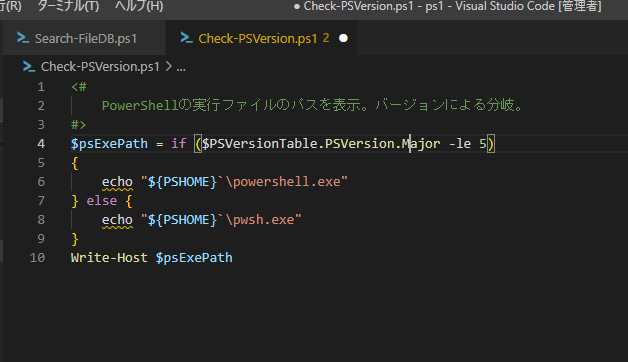Click the unsaved dot on Check-PSVersion.ps1 tab

click(343, 38)
